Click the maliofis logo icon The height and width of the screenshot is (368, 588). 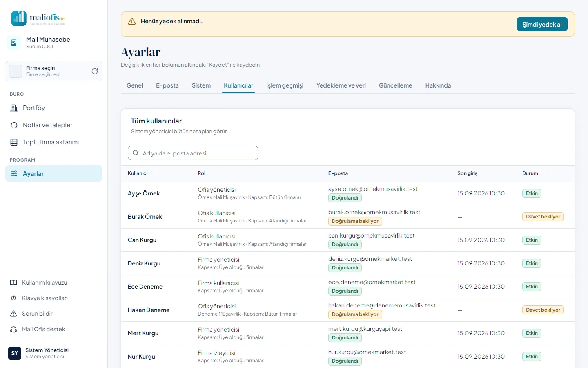pyautogui.click(x=19, y=18)
